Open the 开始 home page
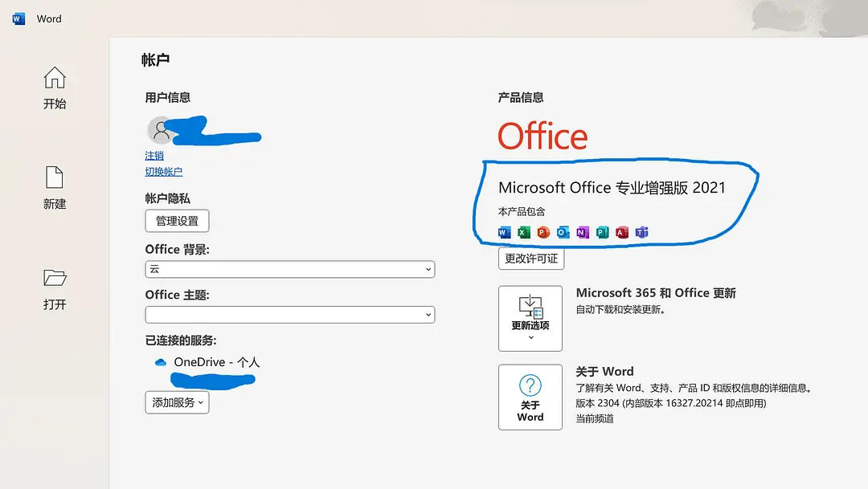This screenshot has height=489, width=868. [x=55, y=88]
